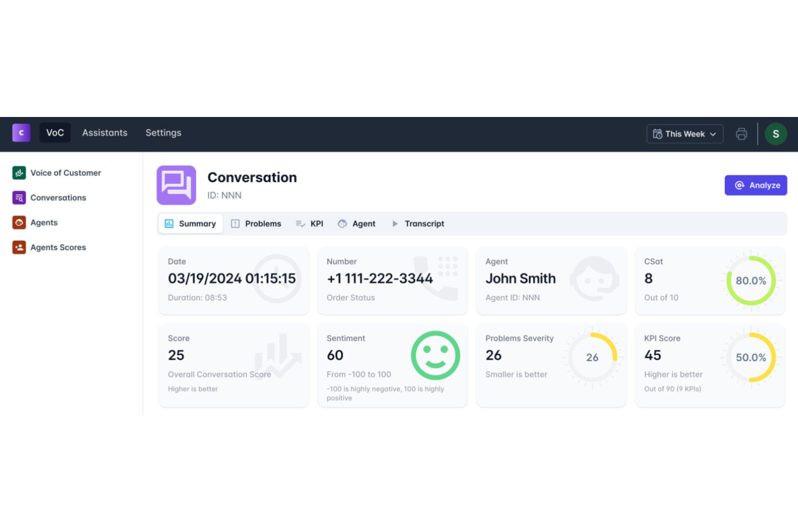Open the Agent tab

pyautogui.click(x=356, y=223)
